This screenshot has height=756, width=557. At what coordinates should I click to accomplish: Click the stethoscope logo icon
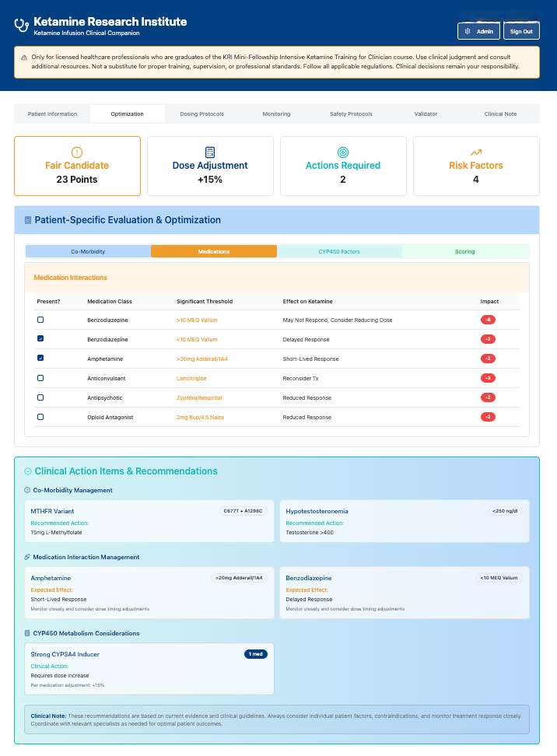coord(22,25)
